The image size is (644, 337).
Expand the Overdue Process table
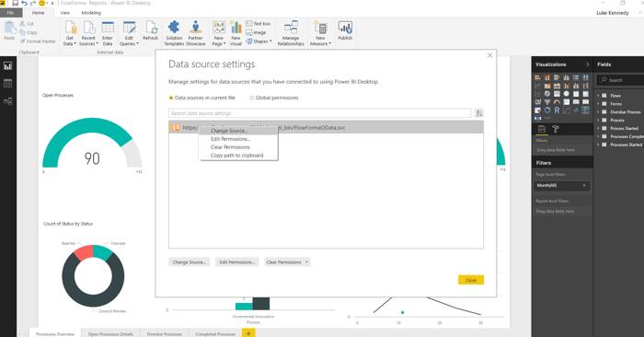[x=598, y=111]
